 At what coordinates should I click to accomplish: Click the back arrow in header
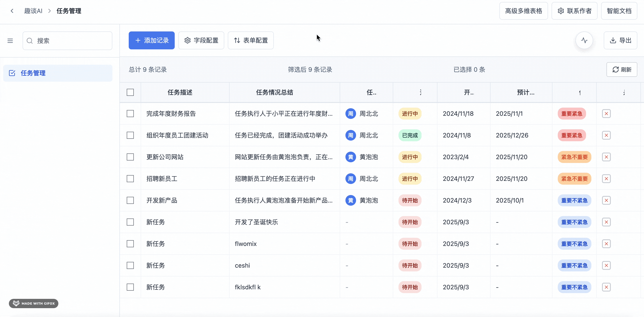pyautogui.click(x=12, y=11)
